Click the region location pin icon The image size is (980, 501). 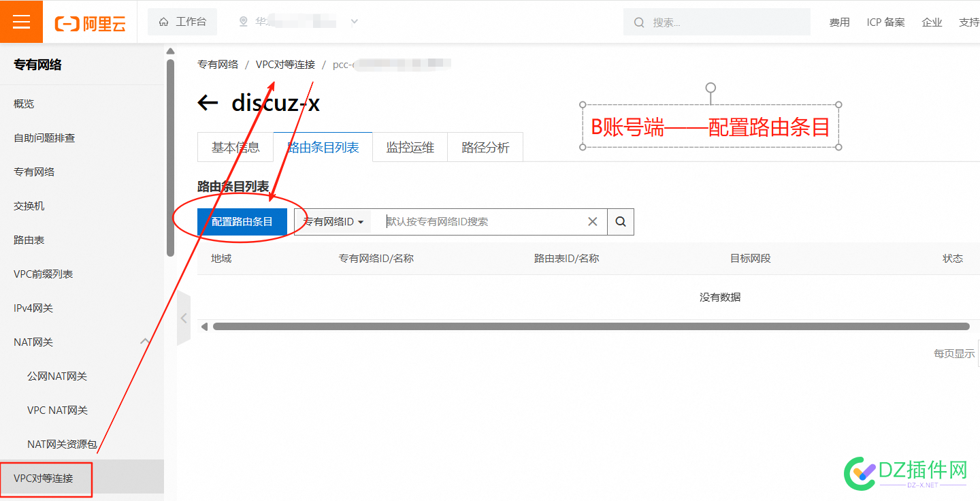[x=243, y=21]
